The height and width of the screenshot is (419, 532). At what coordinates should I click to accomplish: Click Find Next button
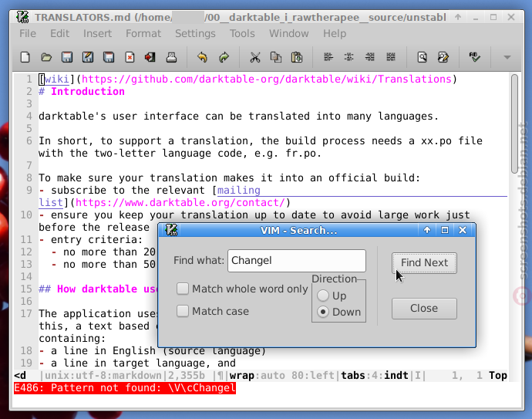click(x=424, y=263)
